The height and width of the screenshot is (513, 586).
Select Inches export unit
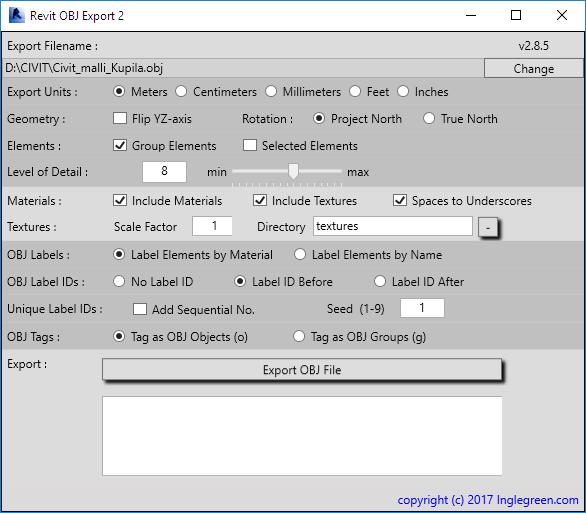point(403,92)
